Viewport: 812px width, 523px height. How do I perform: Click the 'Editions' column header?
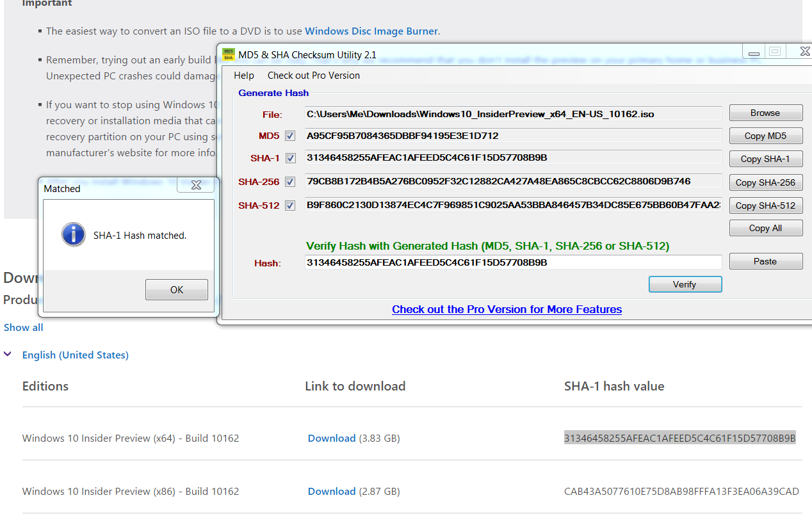pos(45,386)
